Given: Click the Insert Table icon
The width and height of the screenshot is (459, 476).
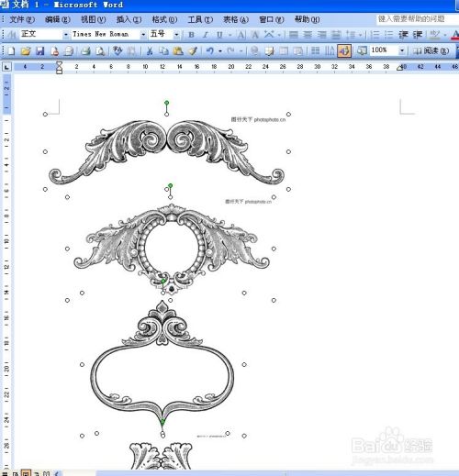Looking at the screenshot, I should [x=284, y=50].
